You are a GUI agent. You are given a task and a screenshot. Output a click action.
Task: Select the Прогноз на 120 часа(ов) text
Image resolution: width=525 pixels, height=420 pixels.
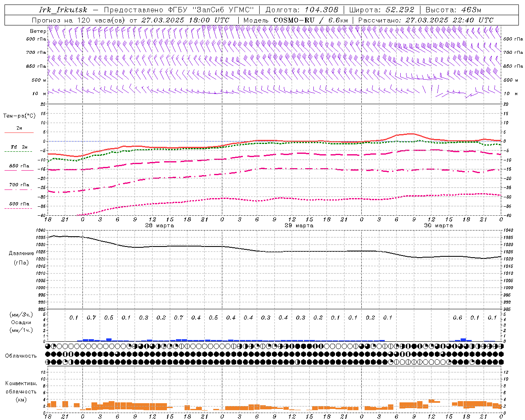coord(79,20)
